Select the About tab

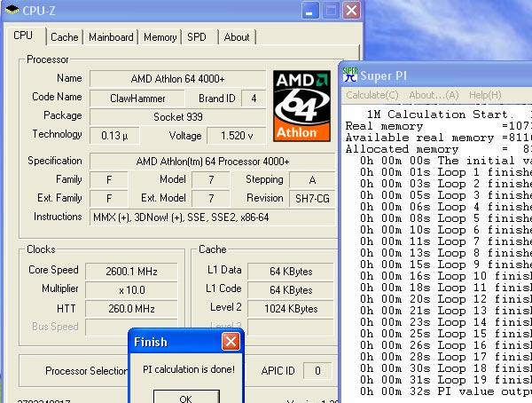click(x=237, y=37)
